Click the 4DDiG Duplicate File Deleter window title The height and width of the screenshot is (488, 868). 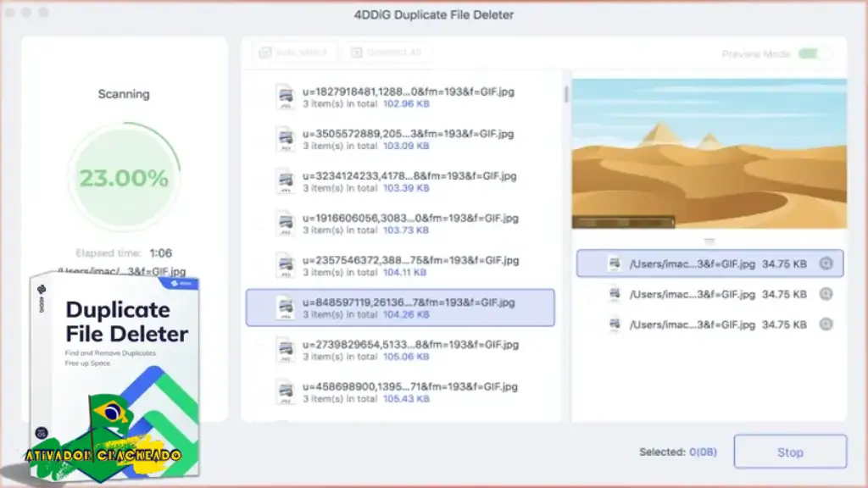click(x=434, y=15)
